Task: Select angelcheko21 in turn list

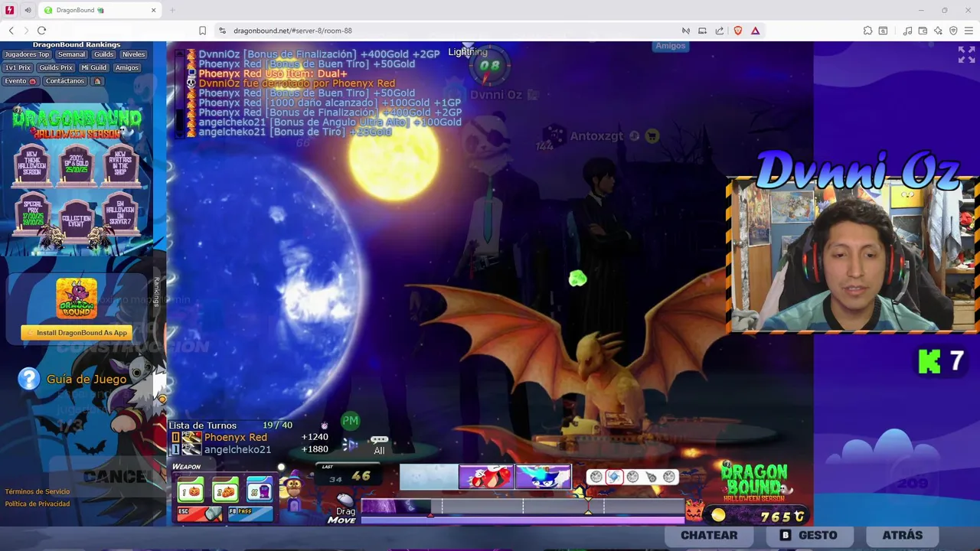Action: pos(237,449)
